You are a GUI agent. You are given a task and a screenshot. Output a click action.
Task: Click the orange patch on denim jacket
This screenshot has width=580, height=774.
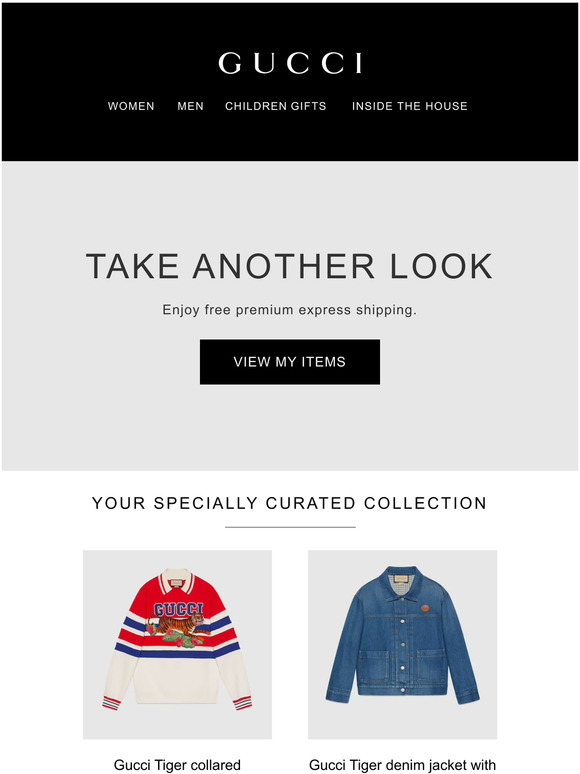click(425, 608)
